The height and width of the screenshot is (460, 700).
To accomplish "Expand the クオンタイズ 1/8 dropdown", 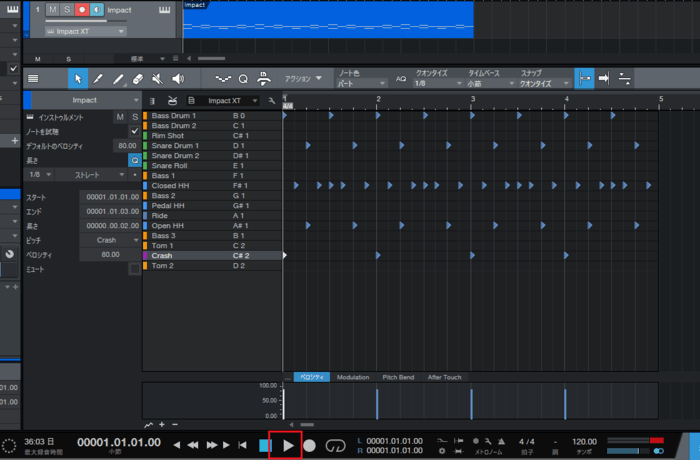I will coord(432,84).
